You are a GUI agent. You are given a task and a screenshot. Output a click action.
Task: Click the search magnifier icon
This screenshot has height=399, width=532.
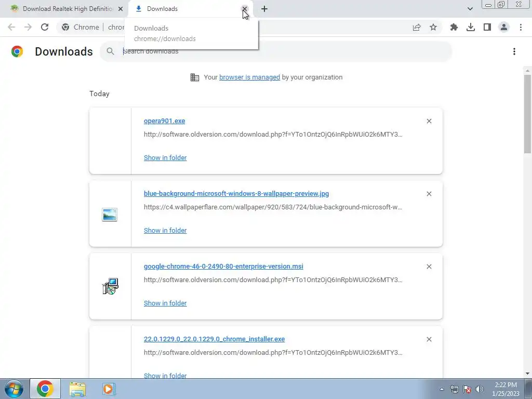point(110,51)
